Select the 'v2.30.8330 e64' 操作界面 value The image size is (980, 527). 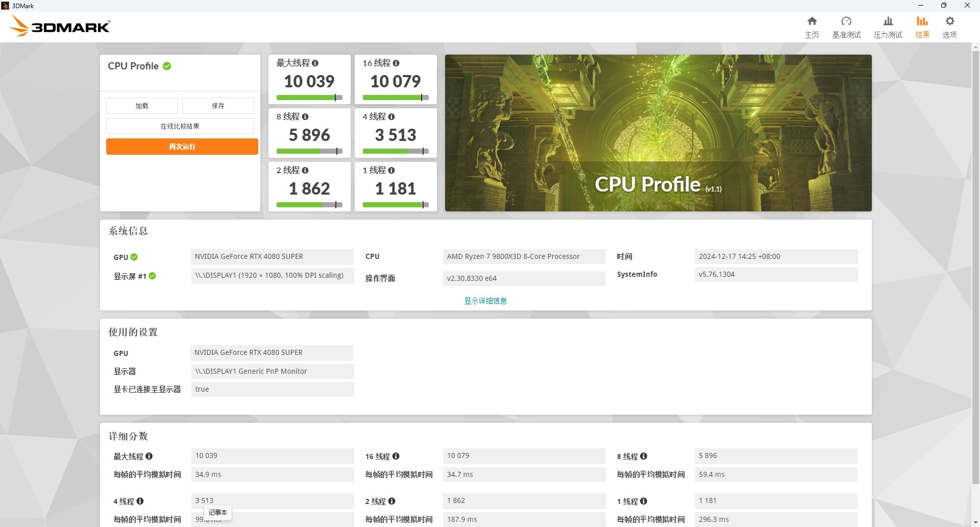point(524,278)
